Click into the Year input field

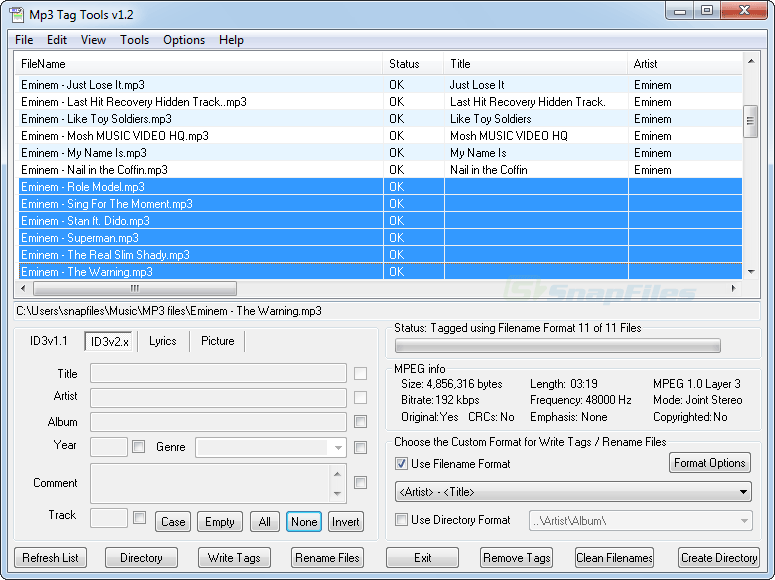[x=109, y=447]
